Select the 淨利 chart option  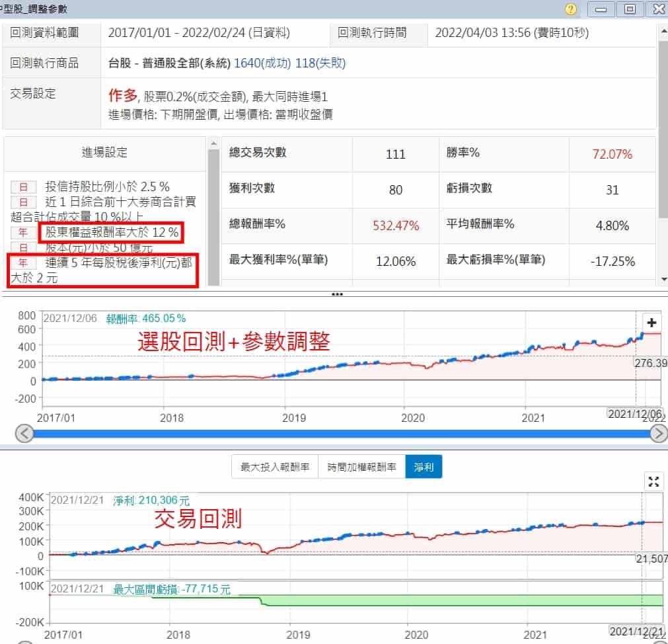[x=424, y=467]
